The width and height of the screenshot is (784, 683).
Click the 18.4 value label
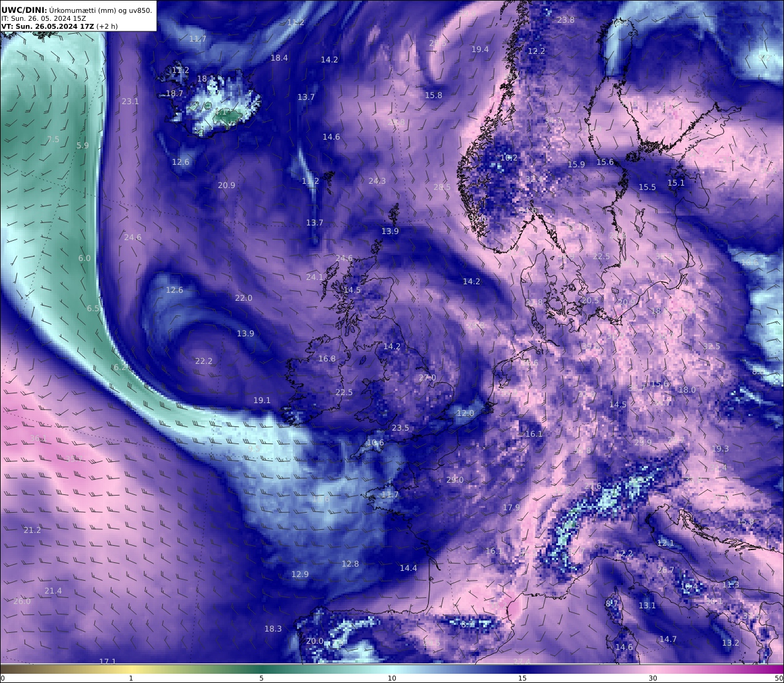tap(279, 58)
